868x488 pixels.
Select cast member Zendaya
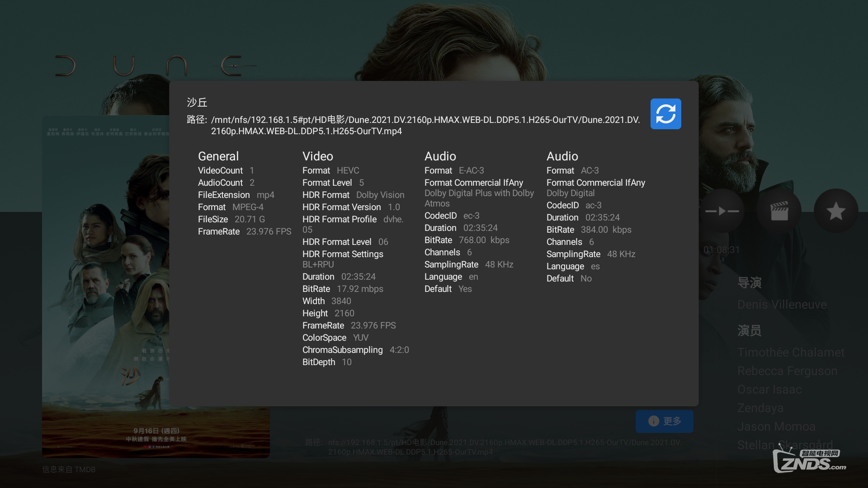point(760,408)
